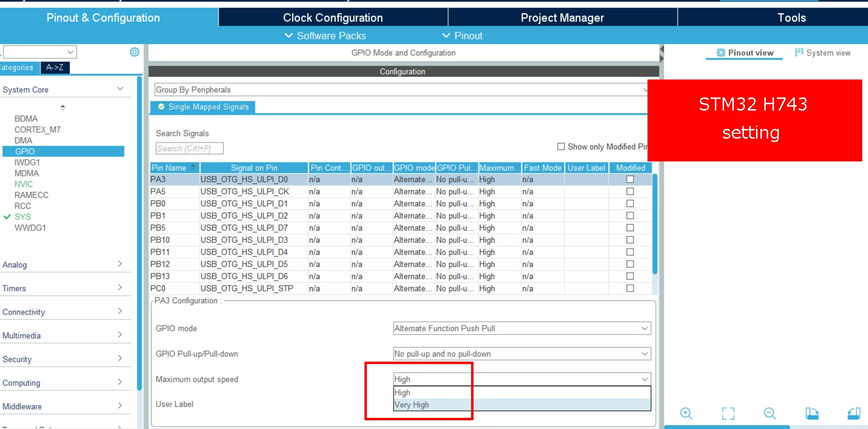868x429 pixels.
Task: Expand the Connectivity category
Action: (x=120, y=311)
